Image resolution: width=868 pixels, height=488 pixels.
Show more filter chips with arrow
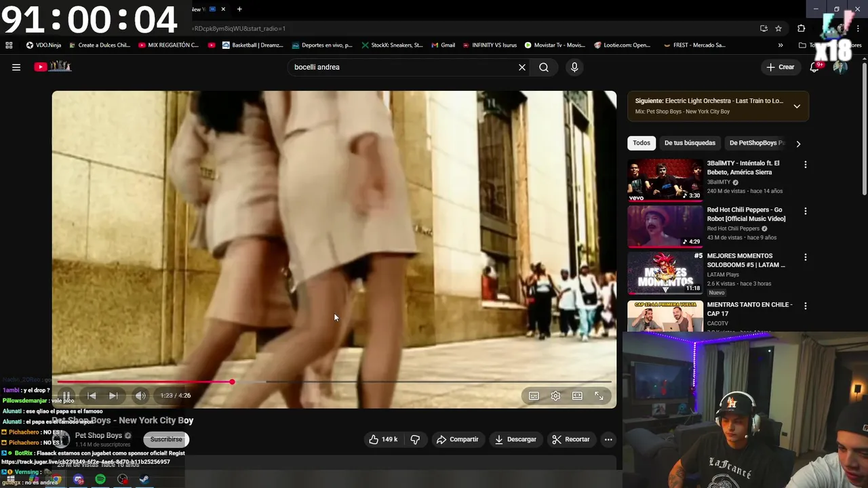[798, 144]
